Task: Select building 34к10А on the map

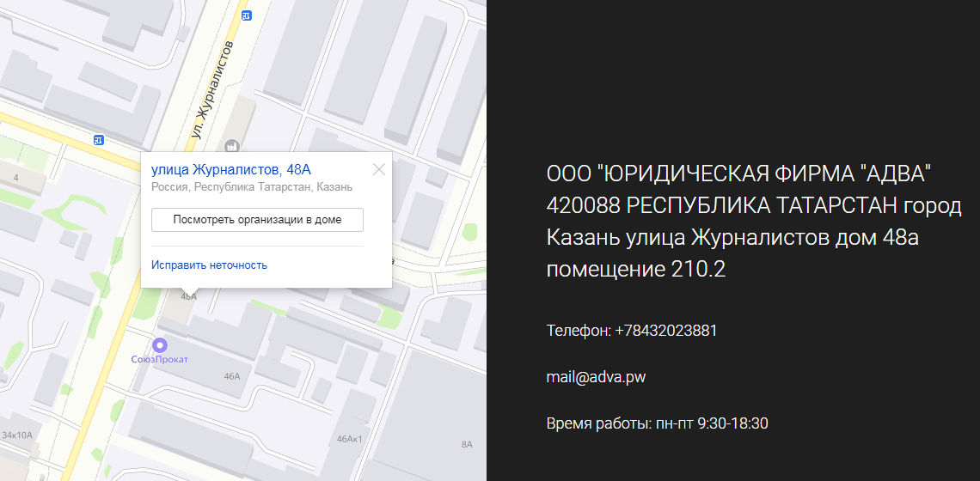Action: coord(16,435)
